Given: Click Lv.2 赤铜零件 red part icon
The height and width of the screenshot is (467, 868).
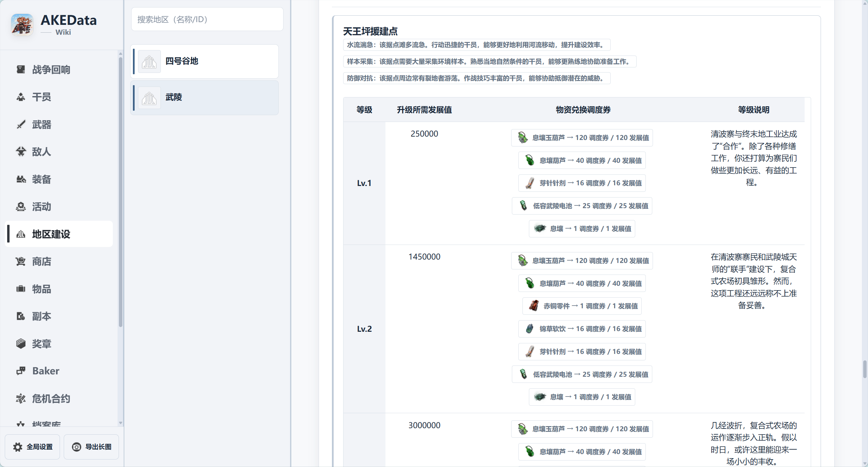Looking at the screenshot, I should [534, 306].
